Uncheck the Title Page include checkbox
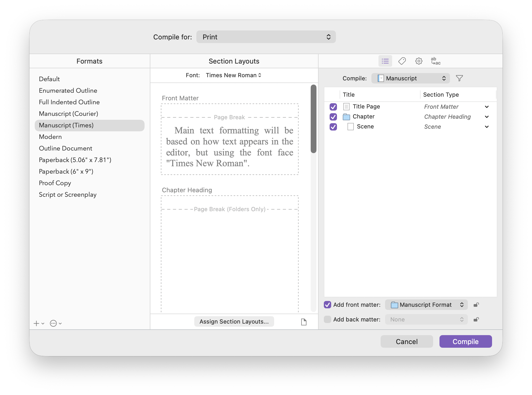532x395 pixels. point(333,107)
